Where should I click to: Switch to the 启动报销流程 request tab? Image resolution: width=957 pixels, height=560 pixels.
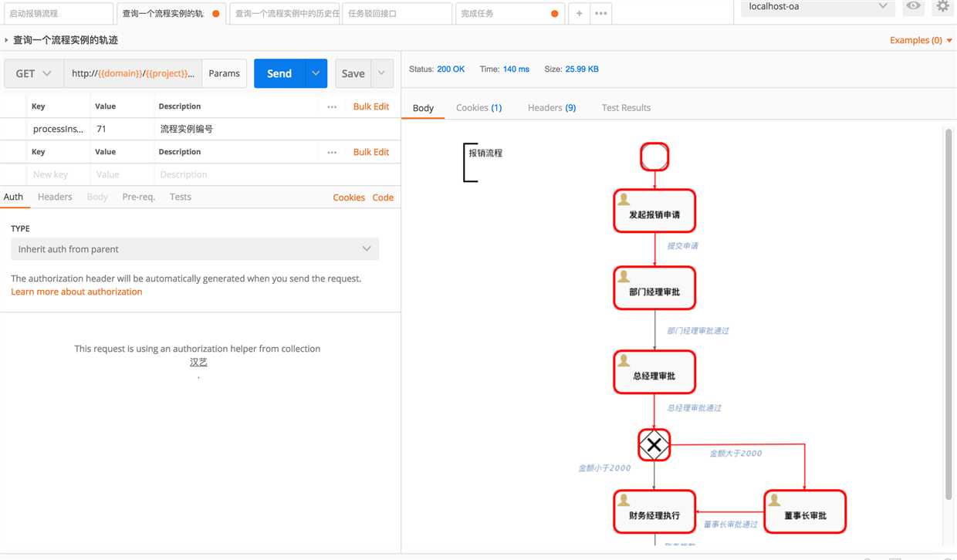(57, 13)
